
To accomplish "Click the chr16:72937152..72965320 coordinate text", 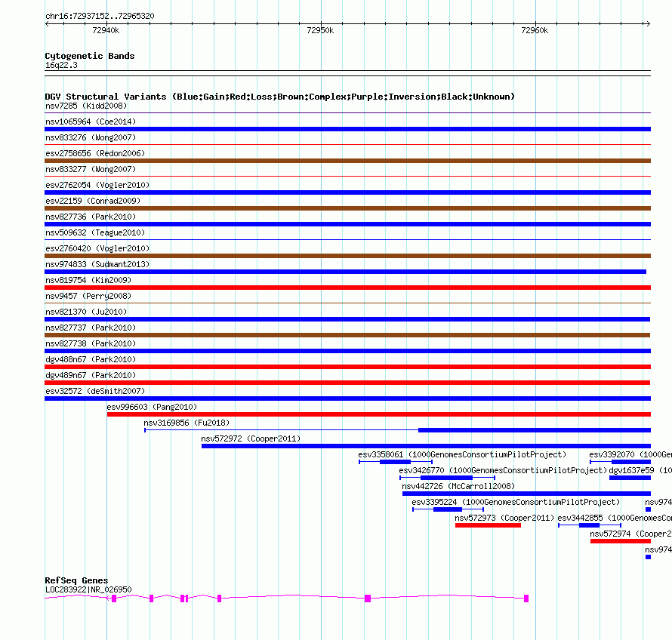I will pos(100,16).
